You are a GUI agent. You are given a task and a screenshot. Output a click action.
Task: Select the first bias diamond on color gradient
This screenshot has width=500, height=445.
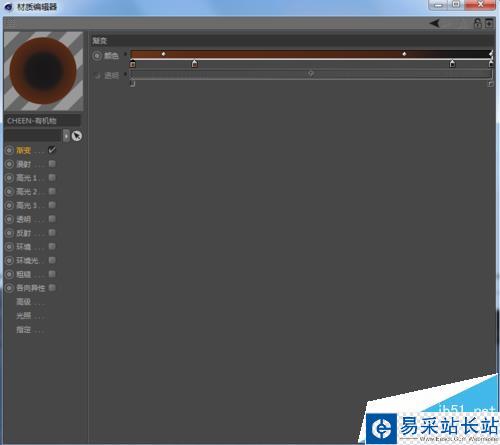point(163,54)
